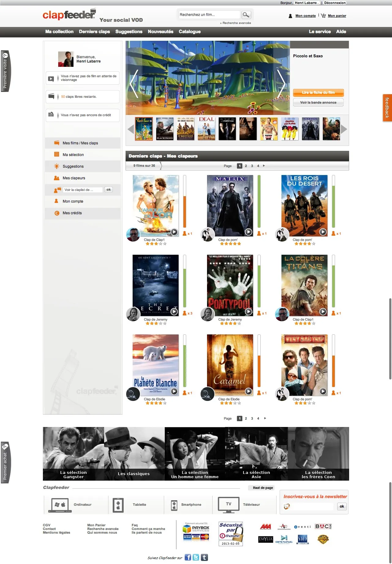Open the shopping cart icon next to Mon panier
The width and height of the screenshot is (392, 564).
coord(323,16)
